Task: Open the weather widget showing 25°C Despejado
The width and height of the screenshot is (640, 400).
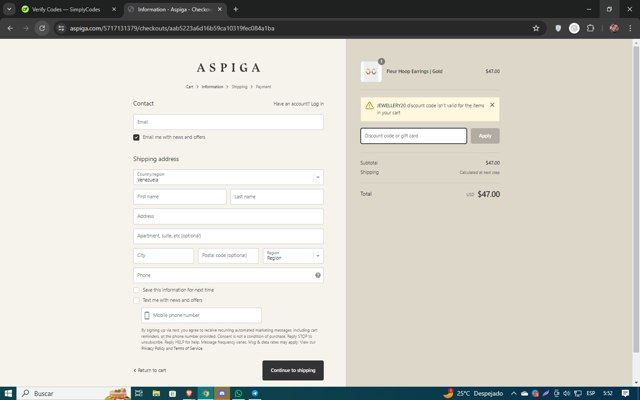Action: 473,393
